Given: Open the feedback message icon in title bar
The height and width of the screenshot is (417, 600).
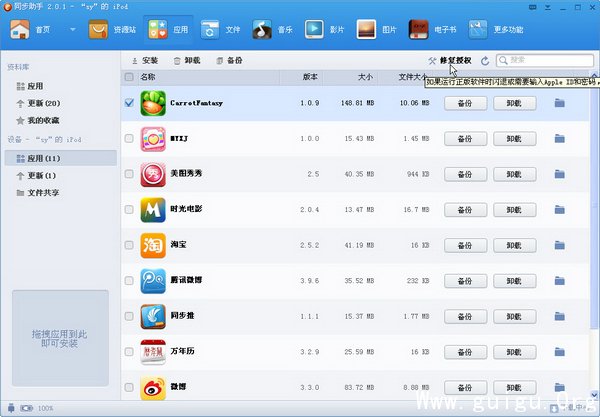Looking at the screenshot, I should (x=532, y=7).
